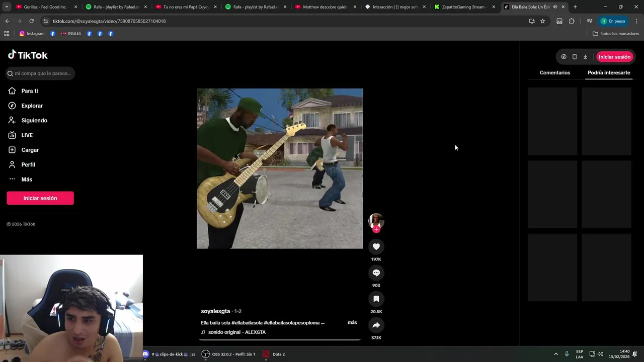644x362 pixels.
Task: Click the playing TikTok video
Action: (x=280, y=168)
